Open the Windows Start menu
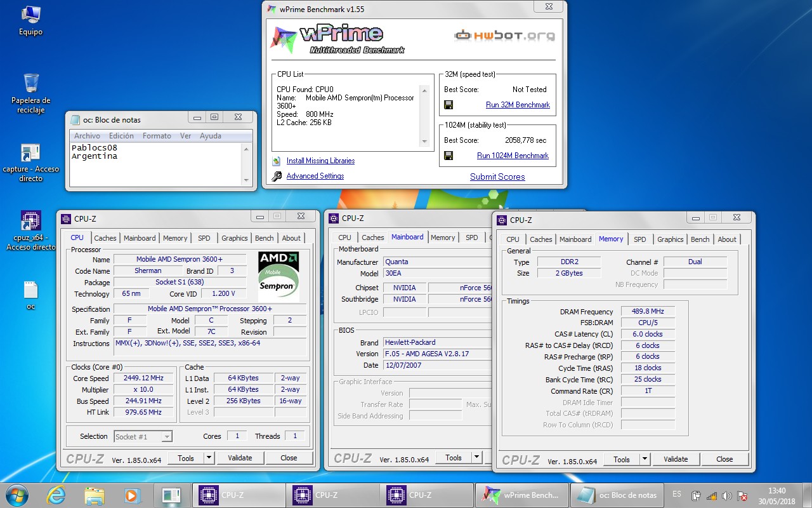This screenshot has height=508, width=812. pos(17,495)
